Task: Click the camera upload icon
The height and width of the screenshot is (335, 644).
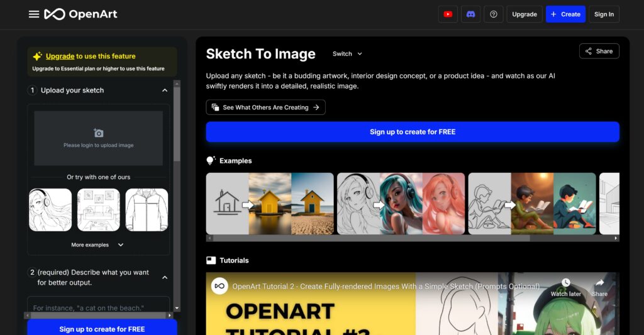Action: (99, 133)
